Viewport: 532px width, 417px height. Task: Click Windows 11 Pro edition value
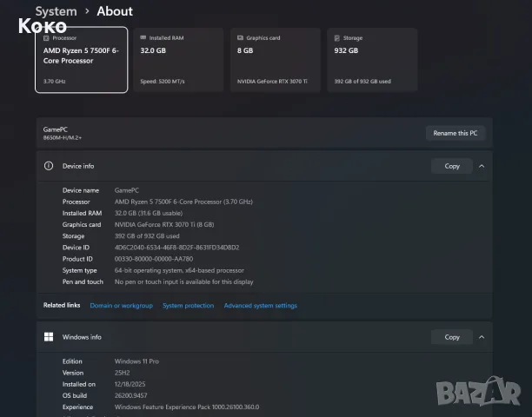point(136,361)
